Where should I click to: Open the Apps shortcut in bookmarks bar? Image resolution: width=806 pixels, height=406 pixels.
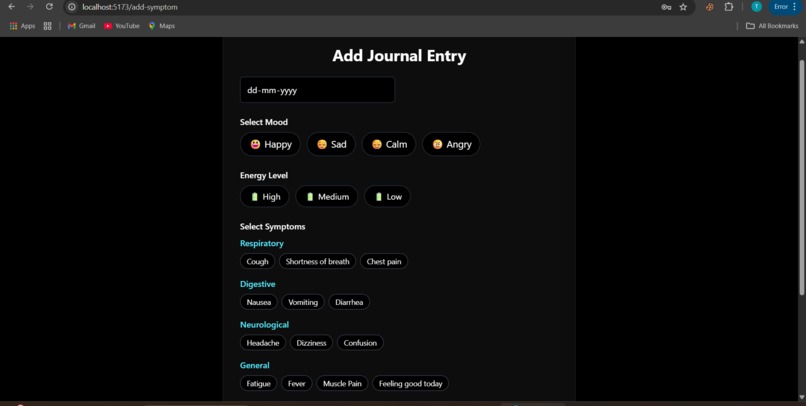pos(23,26)
